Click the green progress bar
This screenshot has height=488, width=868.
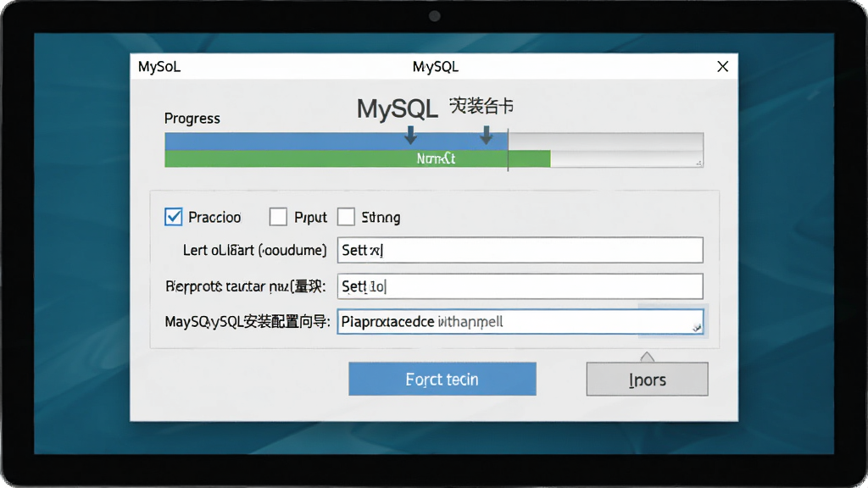[358, 158]
